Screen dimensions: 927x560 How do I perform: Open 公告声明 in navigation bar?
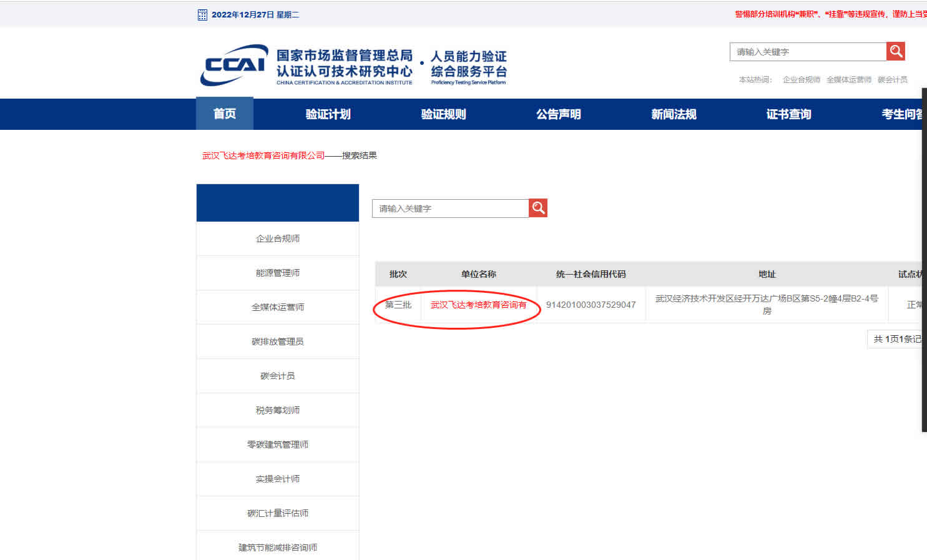point(558,114)
